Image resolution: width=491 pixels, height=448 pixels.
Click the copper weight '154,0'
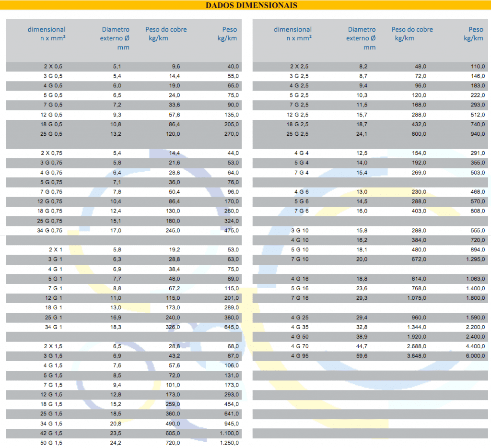coord(419,153)
